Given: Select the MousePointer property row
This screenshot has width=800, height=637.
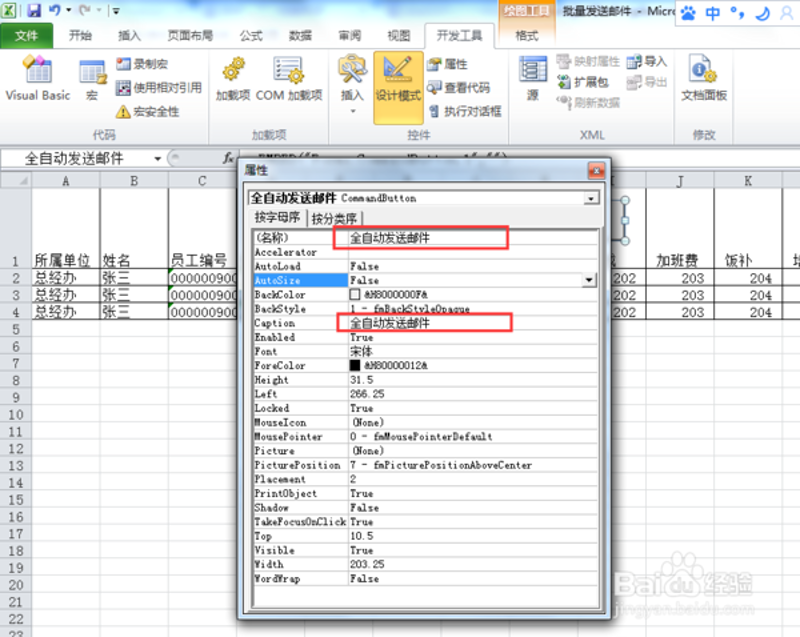Looking at the screenshot, I should click(425, 437).
